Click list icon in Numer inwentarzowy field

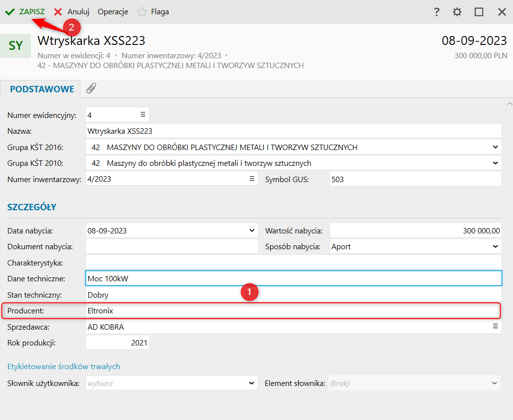(252, 179)
